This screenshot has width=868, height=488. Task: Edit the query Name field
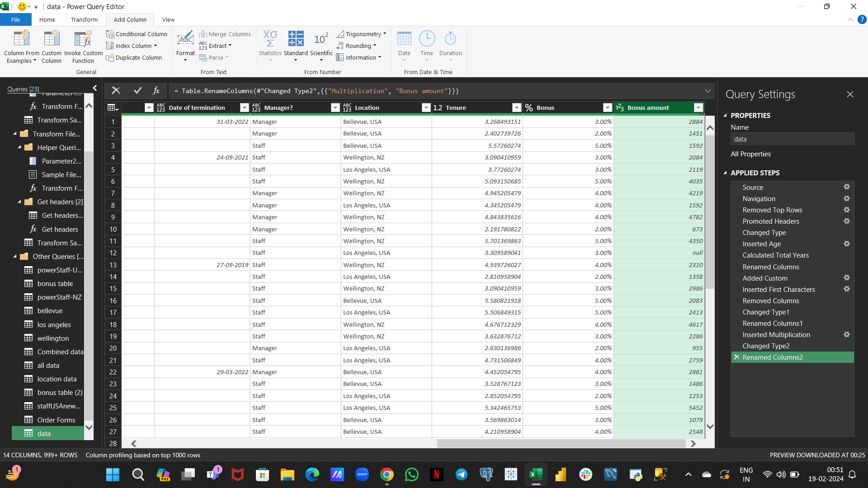[x=793, y=139]
